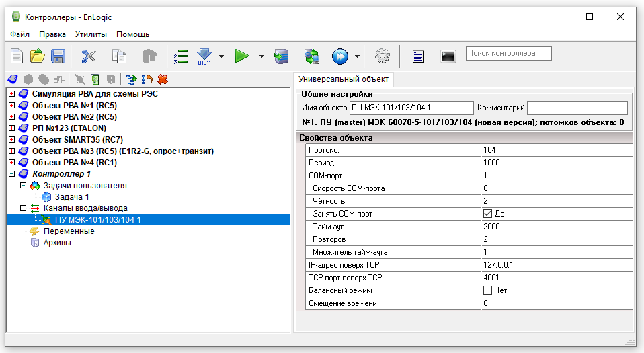Click the red X delete icon

[162, 79]
